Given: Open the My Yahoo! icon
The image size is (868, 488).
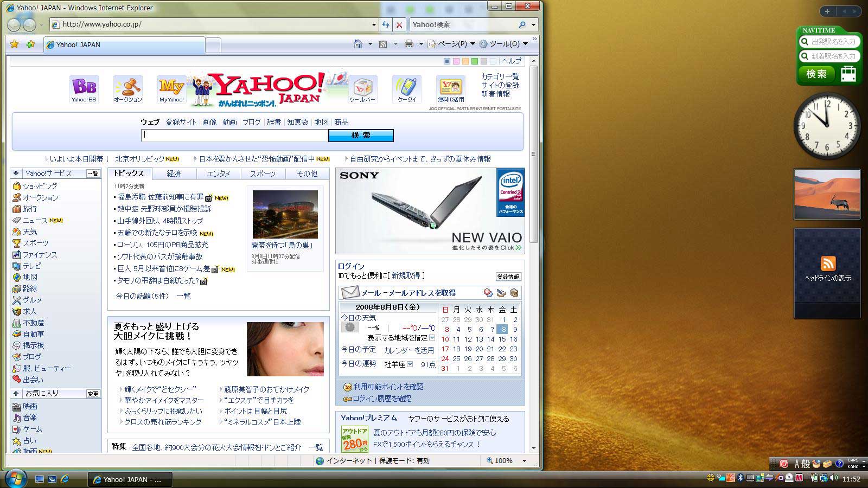Looking at the screenshot, I should (x=171, y=89).
